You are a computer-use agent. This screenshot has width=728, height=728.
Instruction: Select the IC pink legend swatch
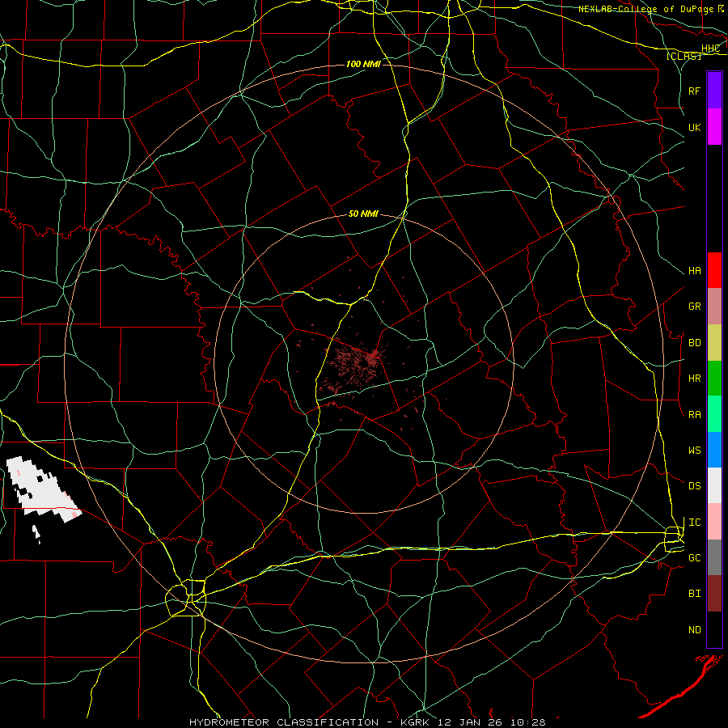(714, 522)
